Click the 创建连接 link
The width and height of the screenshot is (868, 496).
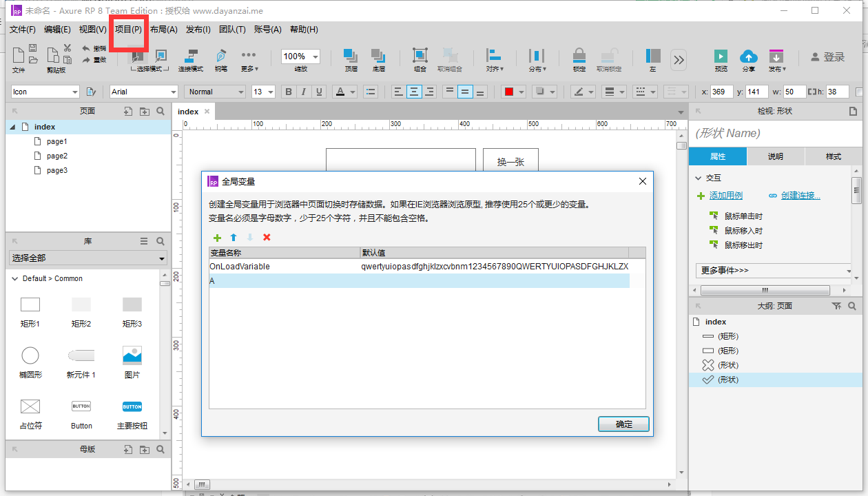800,196
